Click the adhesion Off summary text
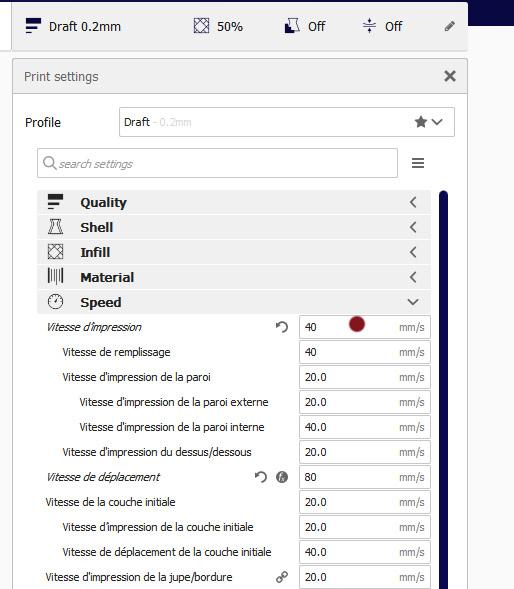The width and height of the screenshot is (514, 589). point(393,26)
